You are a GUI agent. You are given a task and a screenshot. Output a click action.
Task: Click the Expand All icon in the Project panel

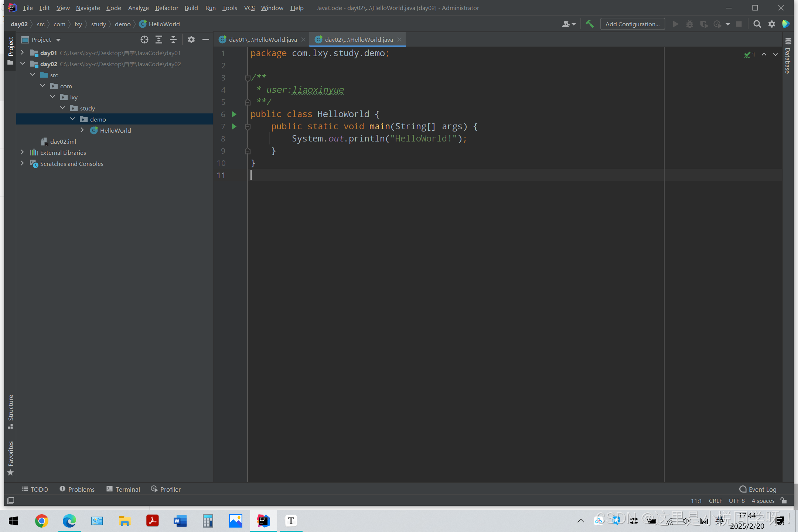159,40
